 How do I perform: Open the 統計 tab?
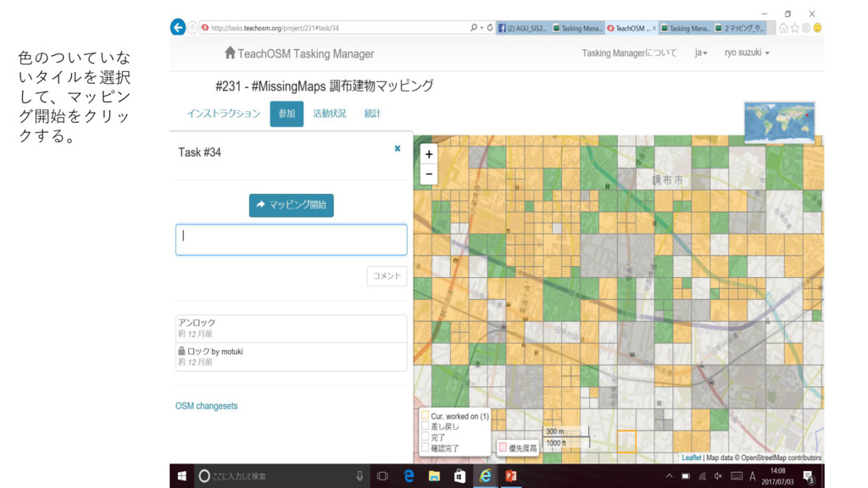372,114
